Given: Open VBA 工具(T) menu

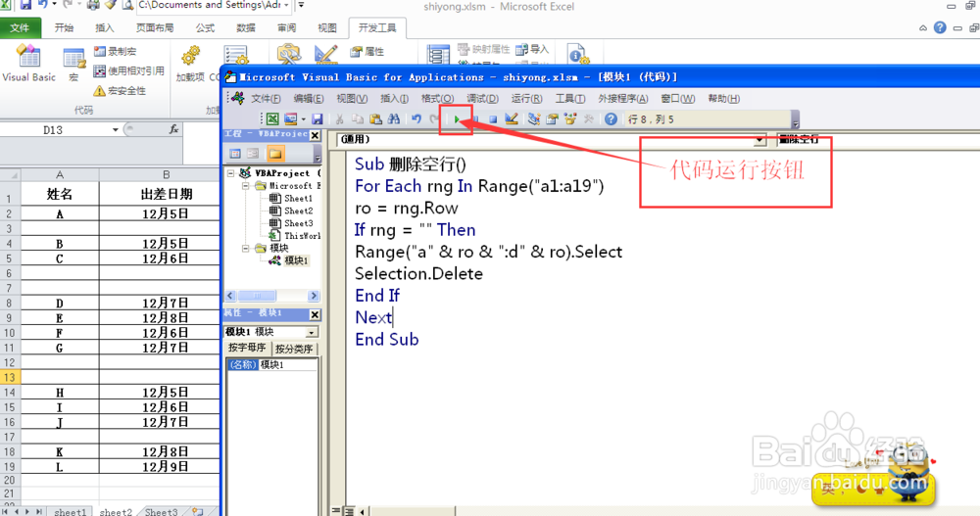Looking at the screenshot, I should coord(570,99).
